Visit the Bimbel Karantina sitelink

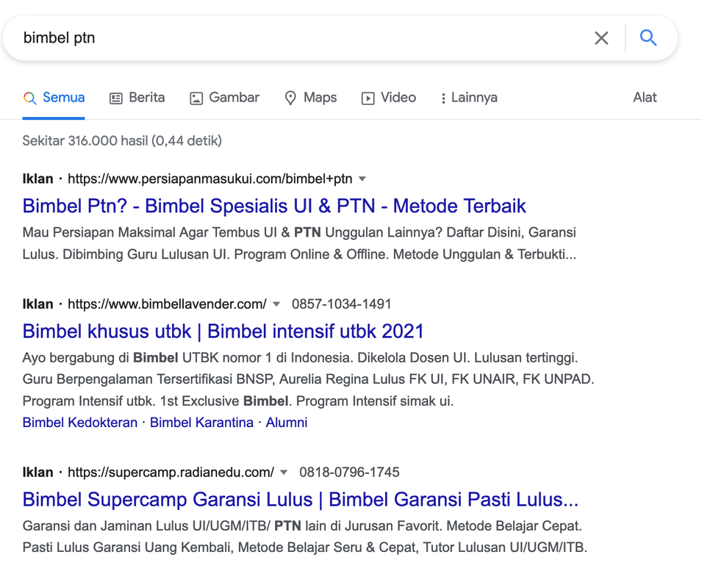(201, 423)
